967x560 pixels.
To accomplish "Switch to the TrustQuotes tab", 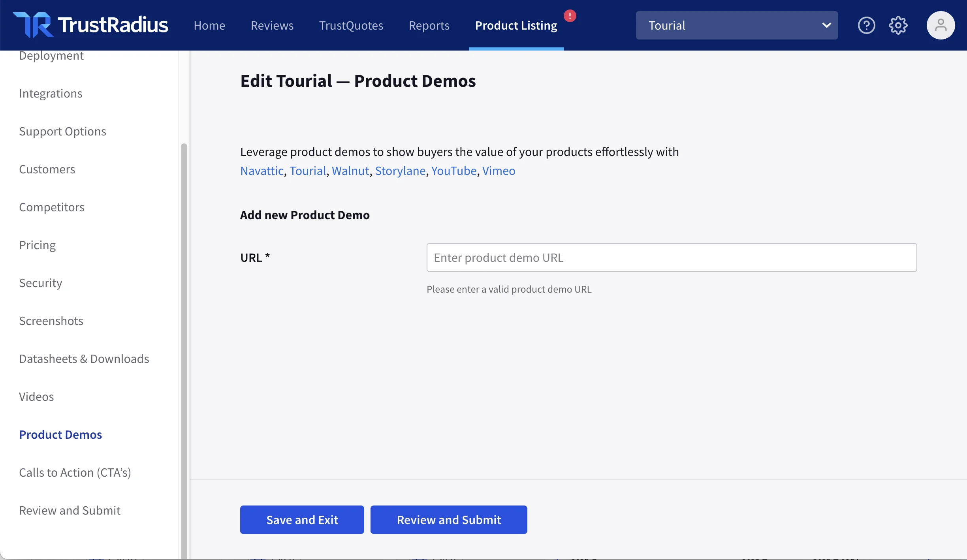I will coord(351,25).
